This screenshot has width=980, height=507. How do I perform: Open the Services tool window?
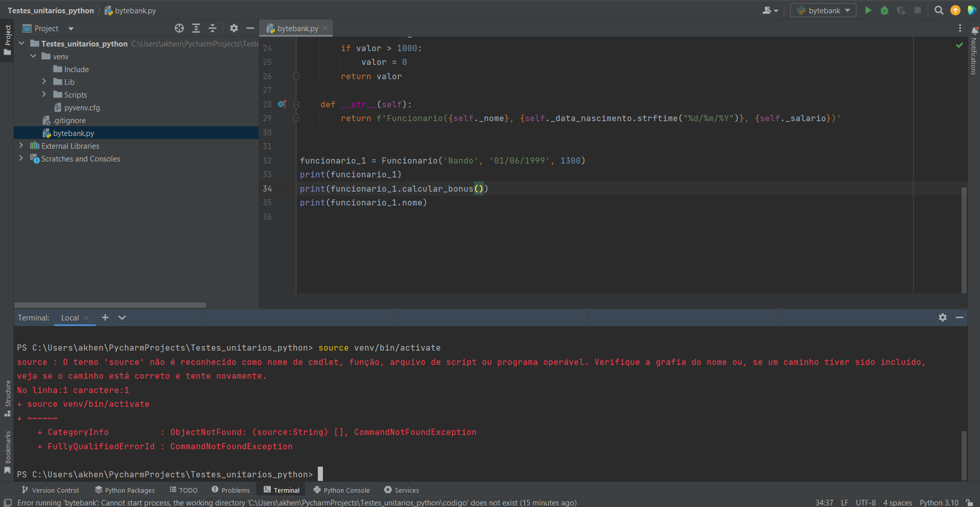401,490
